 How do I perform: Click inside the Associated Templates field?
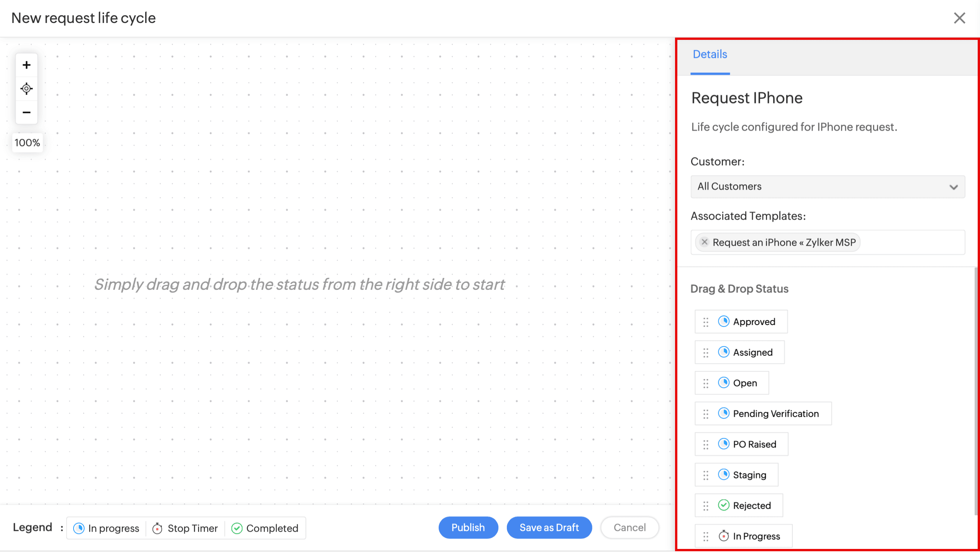(912, 242)
